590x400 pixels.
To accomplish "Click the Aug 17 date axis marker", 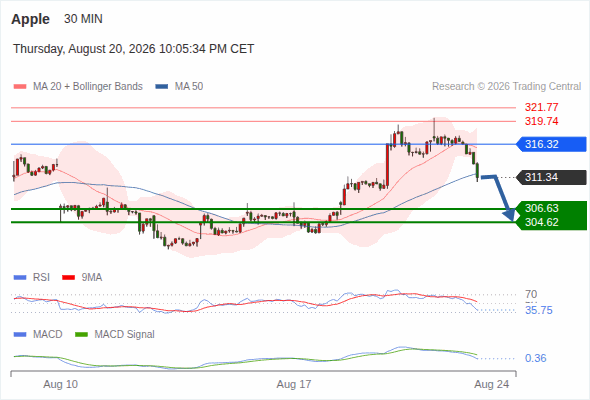I will [x=294, y=384].
